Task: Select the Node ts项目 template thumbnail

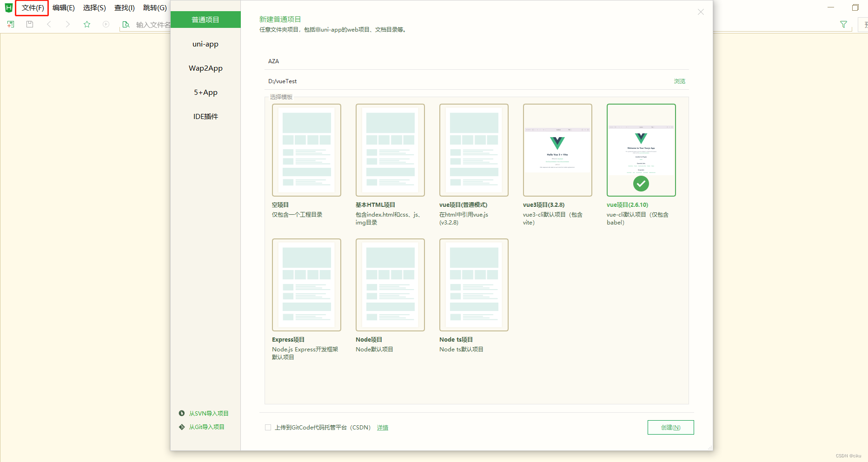Action: 474,285
